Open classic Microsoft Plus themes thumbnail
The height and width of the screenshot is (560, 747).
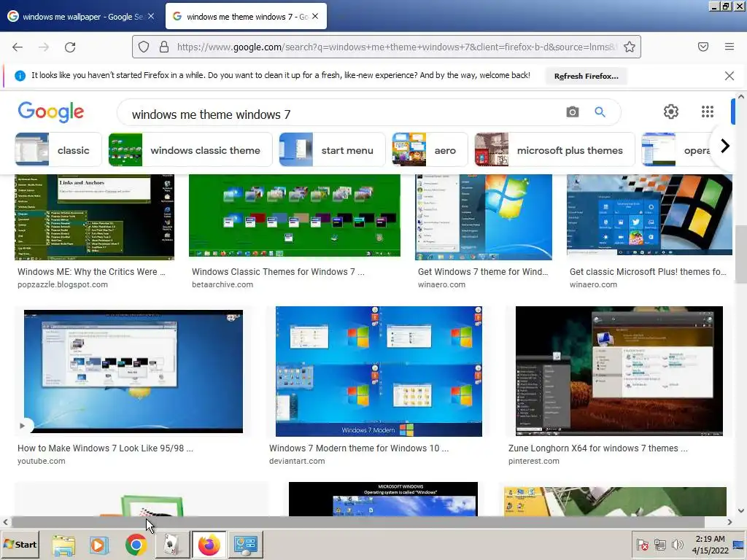(649, 215)
